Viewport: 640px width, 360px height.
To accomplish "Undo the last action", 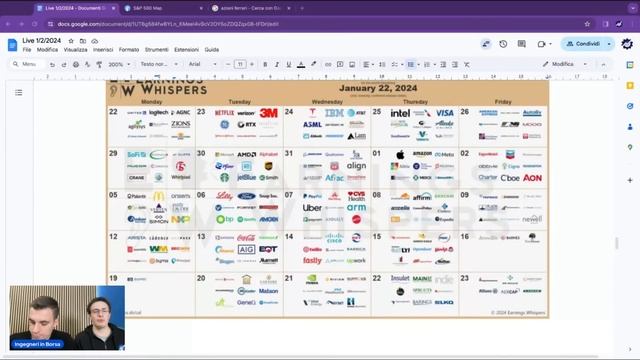I will tap(52, 64).
